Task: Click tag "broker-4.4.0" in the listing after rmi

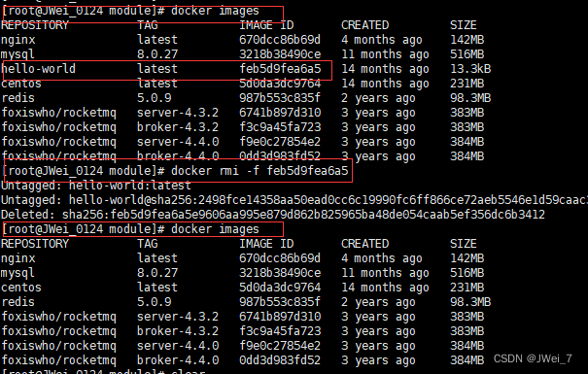Action: (x=178, y=360)
